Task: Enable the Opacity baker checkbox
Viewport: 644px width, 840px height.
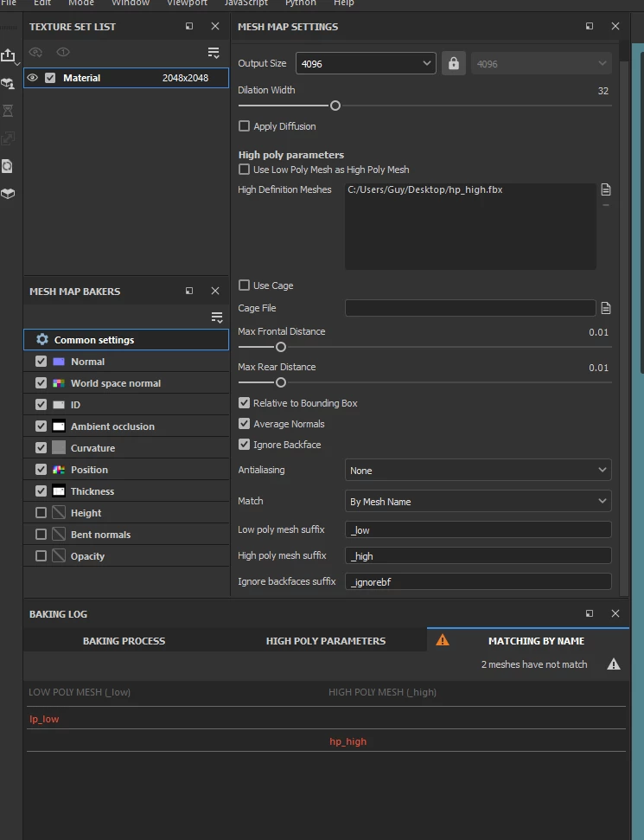Action: pos(41,555)
